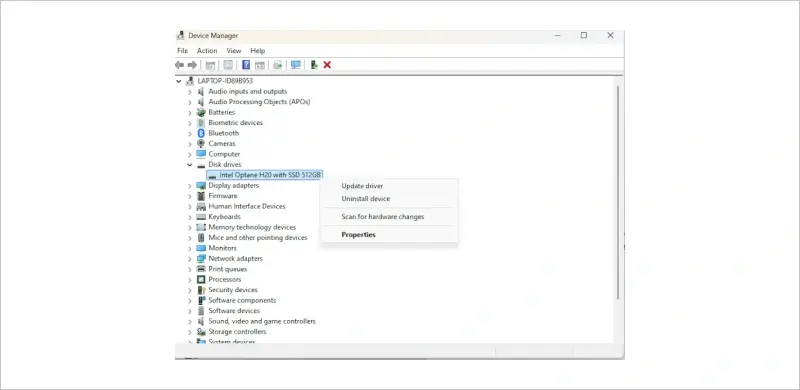Image resolution: width=800 pixels, height=390 pixels.
Task: Collapse the LAPTOP-ID89B953 root node
Action: [x=179, y=81]
